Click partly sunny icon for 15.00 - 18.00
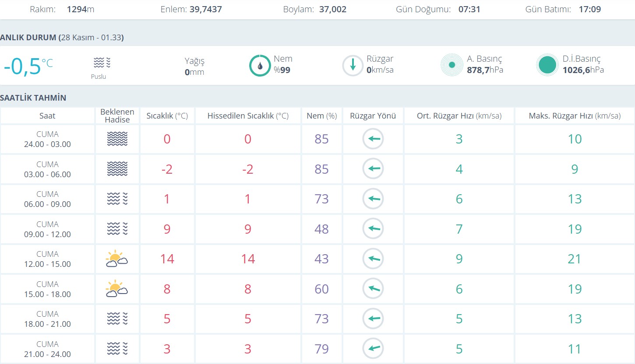635x364 pixels. click(116, 289)
